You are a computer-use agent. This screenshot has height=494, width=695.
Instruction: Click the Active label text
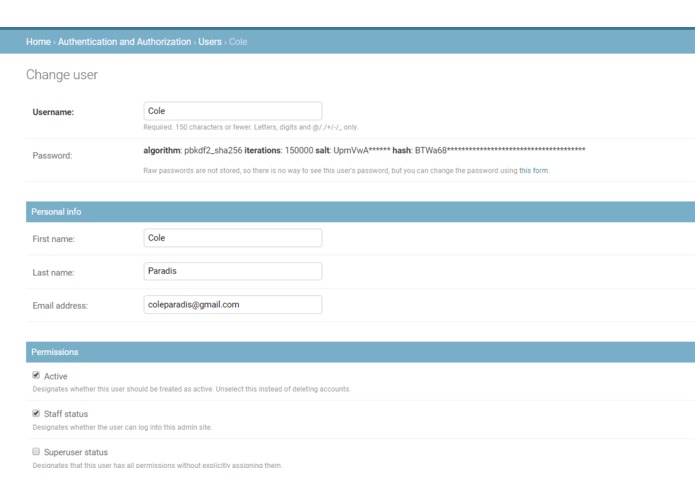click(x=55, y=376)
